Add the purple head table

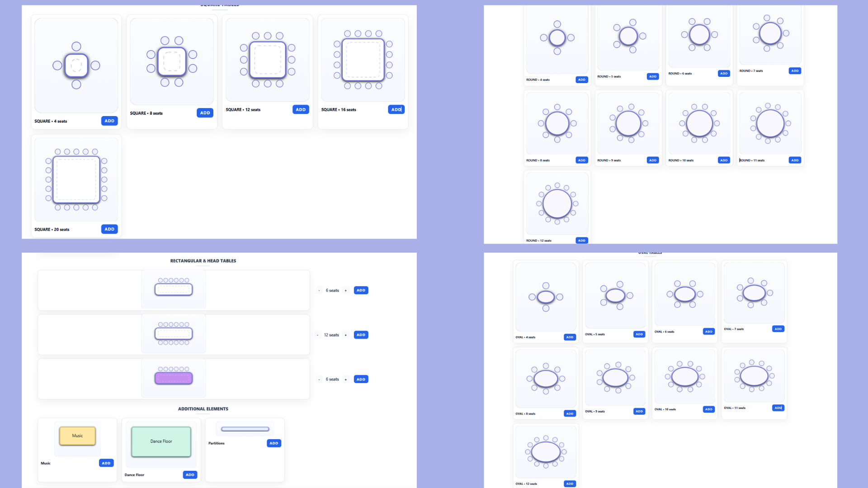[361, 379]
